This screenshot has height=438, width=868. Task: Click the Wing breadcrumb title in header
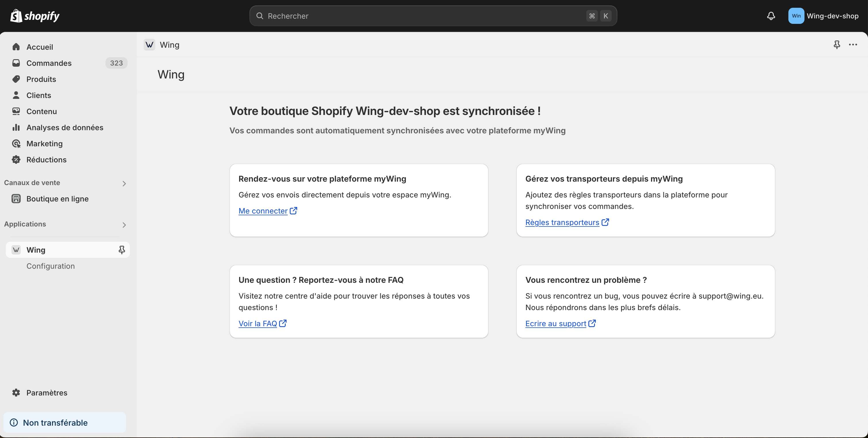(x=170, y=45)
